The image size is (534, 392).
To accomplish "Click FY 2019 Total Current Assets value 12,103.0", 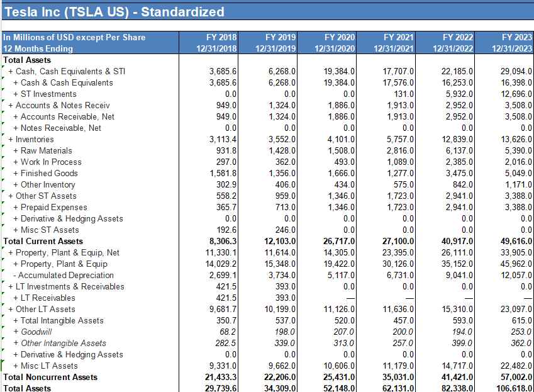I will tap(280, 242).
